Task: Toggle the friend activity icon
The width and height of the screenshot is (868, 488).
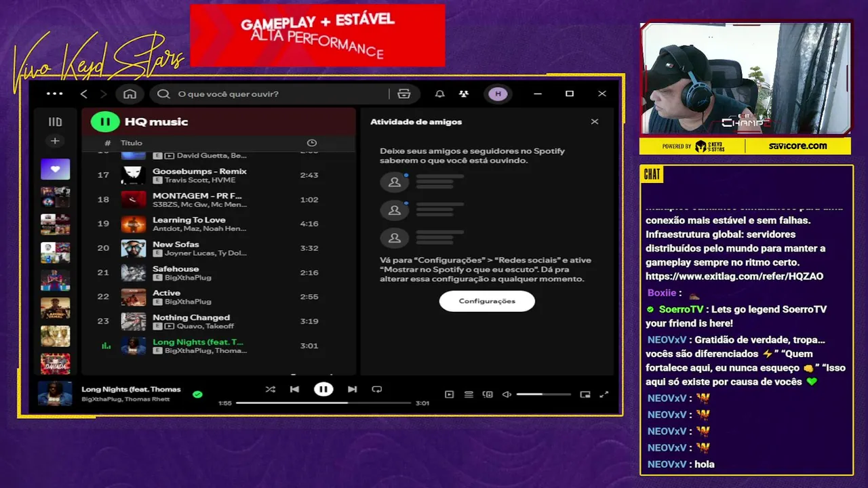Action: 464,94
